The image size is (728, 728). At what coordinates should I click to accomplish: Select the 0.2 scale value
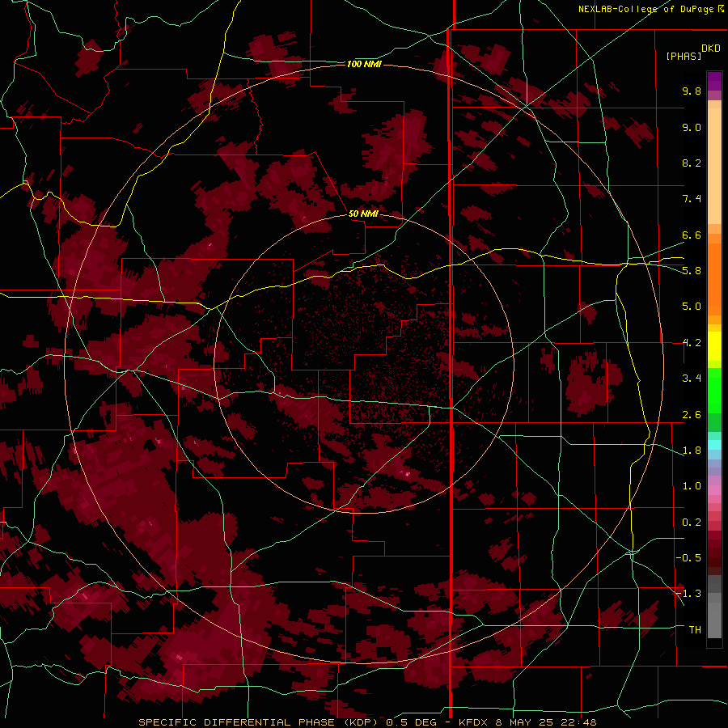(692, 523)
